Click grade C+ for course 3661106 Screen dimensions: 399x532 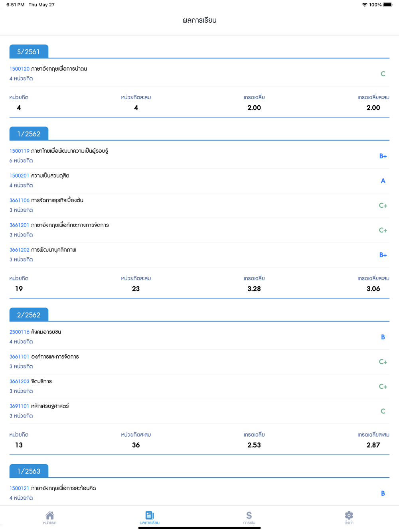pyautogui.click(x=383, y=205)
